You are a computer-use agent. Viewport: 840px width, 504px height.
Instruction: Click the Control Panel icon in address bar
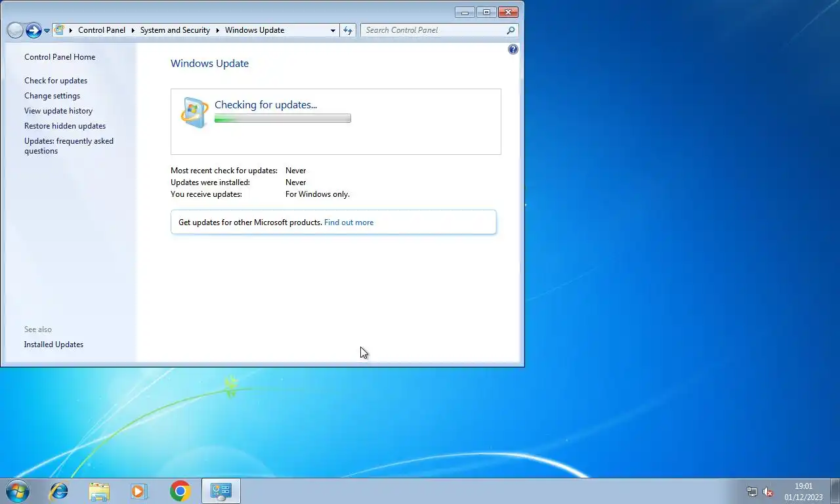point(60,30)
